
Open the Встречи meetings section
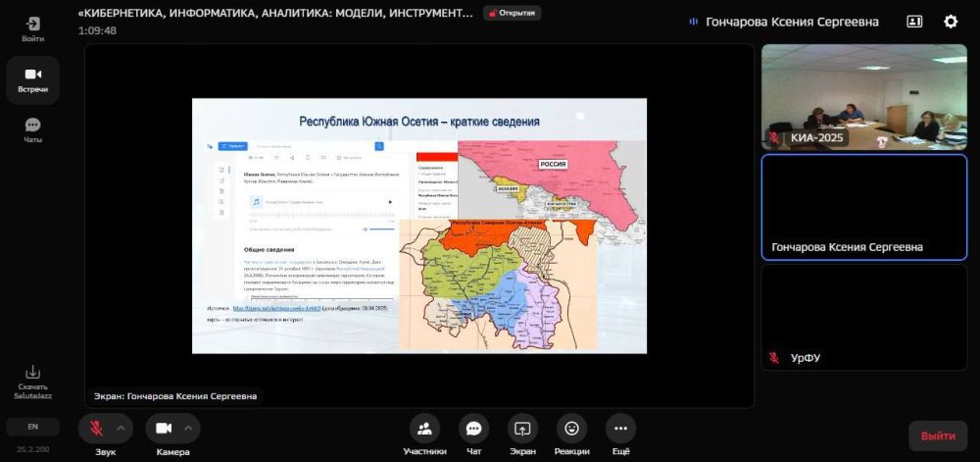(x=32, y=79)
